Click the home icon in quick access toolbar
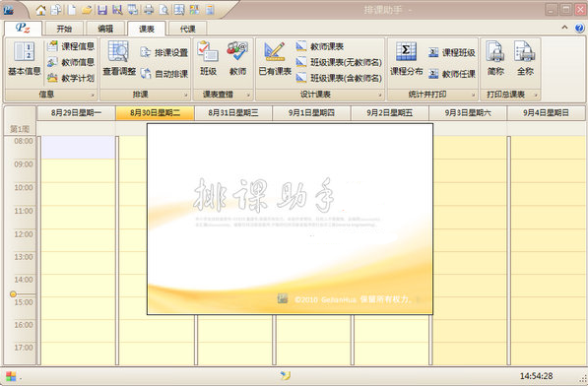Viewport: 588px width, 388px height. coord(40,10)
